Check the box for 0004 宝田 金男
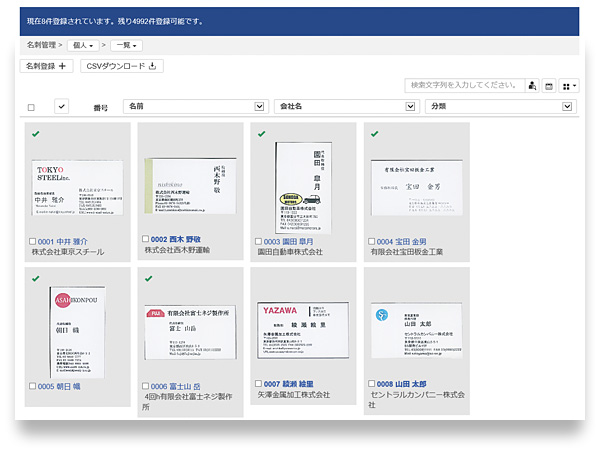Screen dimensions: 600x450 click(x=371, y=241)
